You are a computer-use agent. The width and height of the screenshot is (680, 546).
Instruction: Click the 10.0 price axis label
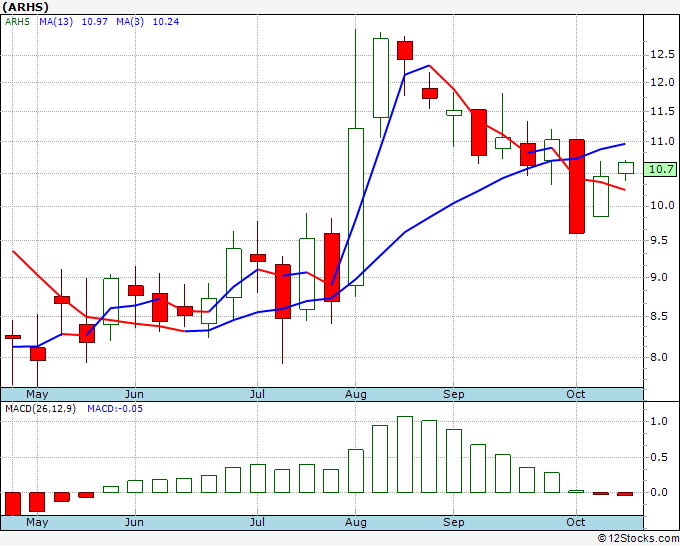coord(662,206)
